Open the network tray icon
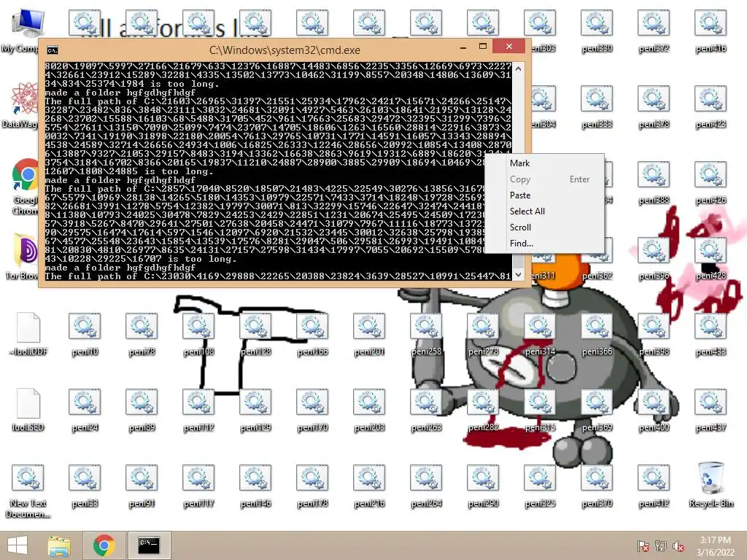This screenshot has height=560, width=747. coord(660,546)
